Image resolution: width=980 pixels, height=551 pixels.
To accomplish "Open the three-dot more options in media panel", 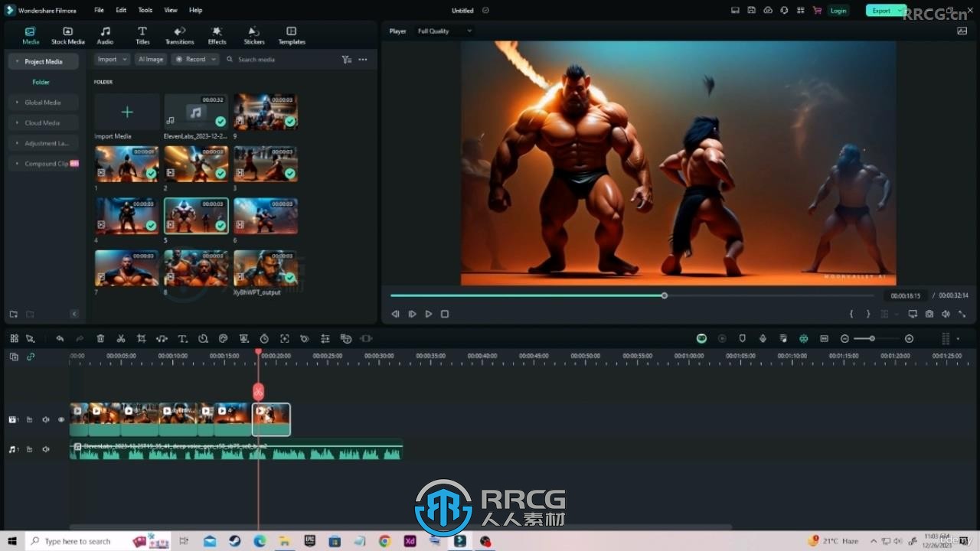I will pyautogui.click(x=363, y=59).
